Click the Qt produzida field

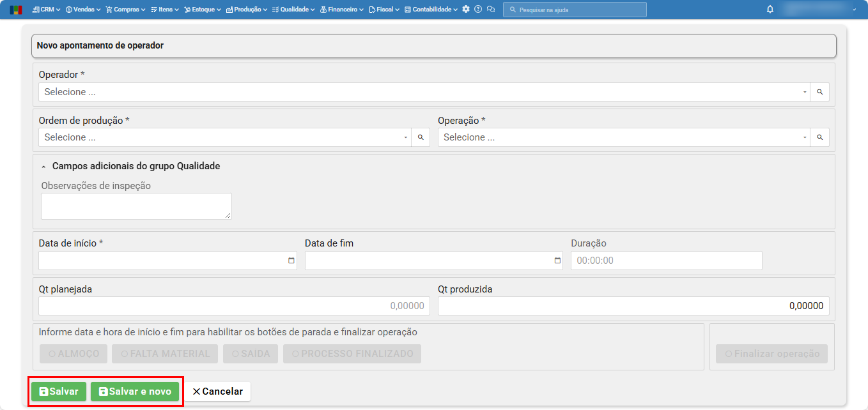pyautogui.click(x=633, y=306)
